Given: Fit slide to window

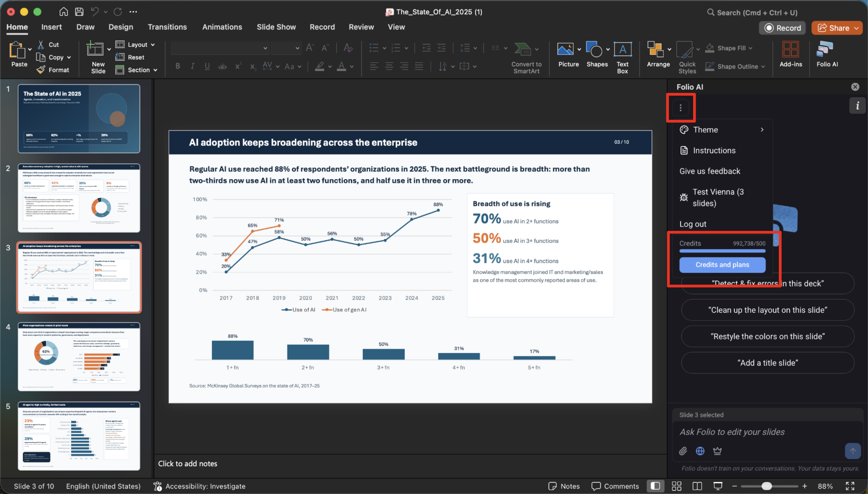Looking at the screenshot, I should click(x=850, y=486).
